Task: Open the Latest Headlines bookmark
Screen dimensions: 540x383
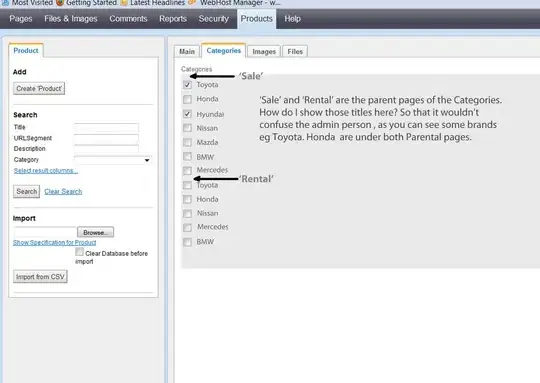Action: [153, 3]
